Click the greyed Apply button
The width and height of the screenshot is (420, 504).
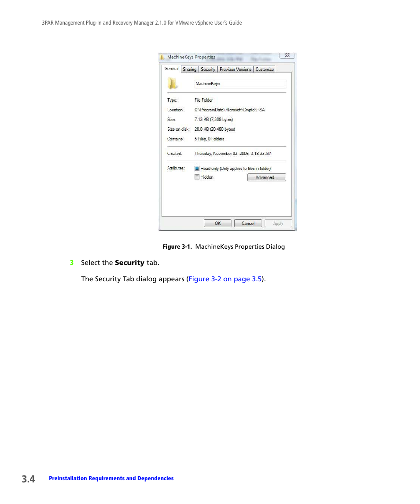pos(278,224)
